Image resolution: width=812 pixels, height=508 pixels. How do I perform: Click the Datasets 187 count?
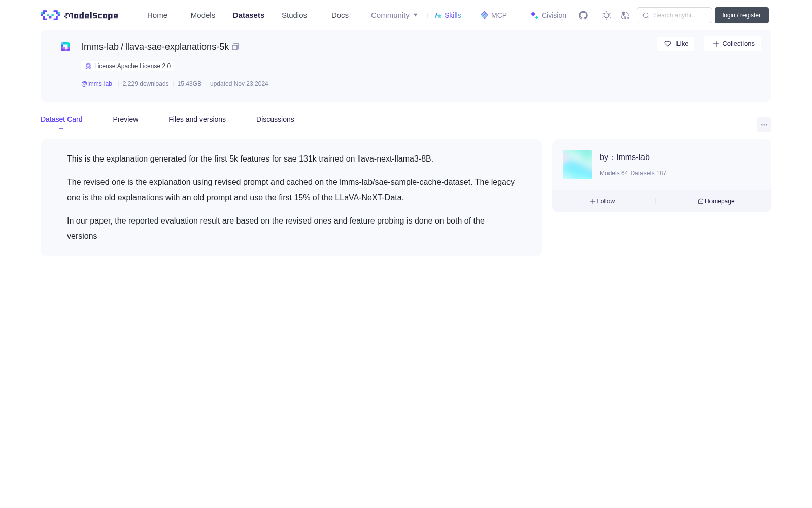[x=649, y=173]
